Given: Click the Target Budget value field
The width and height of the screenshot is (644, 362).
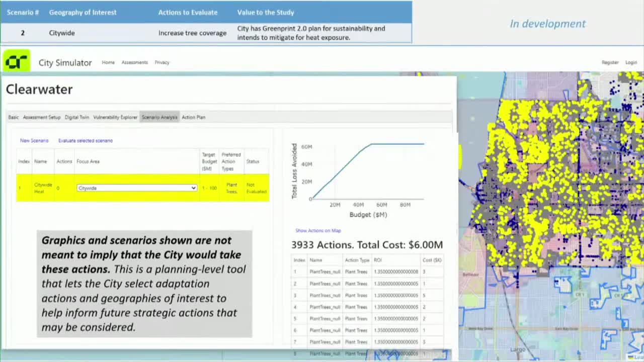Looking at the screenshot, I should (x=209, y=188).
